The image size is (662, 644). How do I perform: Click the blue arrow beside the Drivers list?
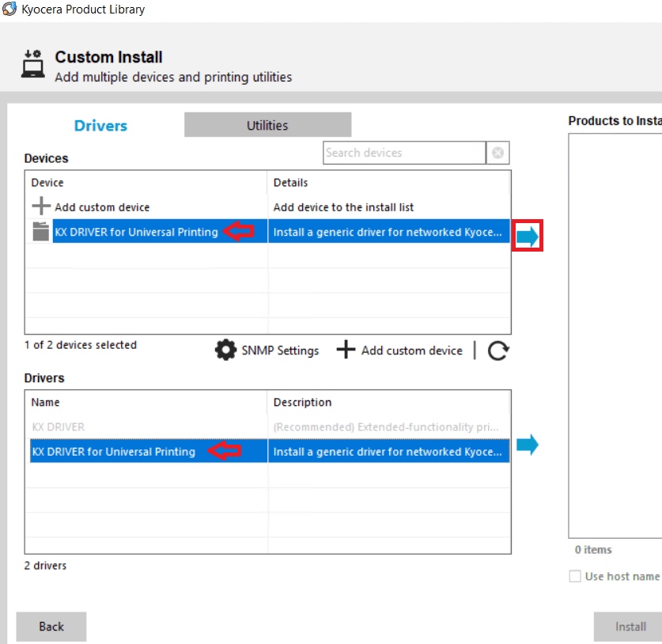click(528, 445)
